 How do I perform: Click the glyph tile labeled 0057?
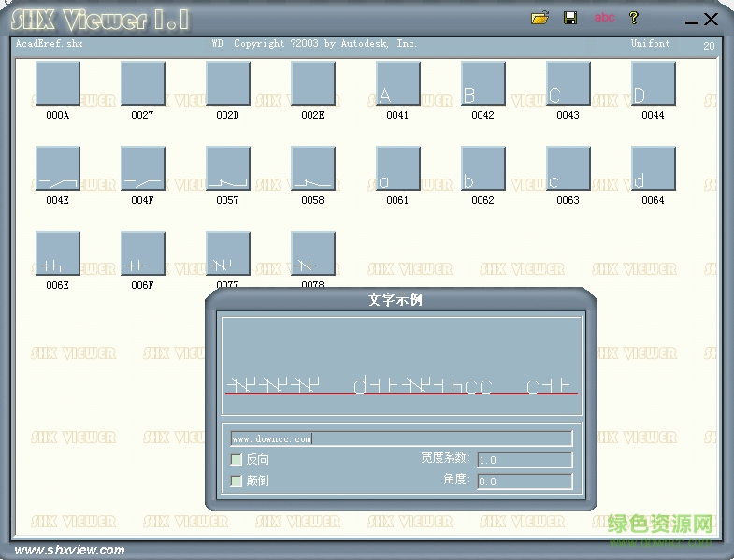(x=227, y=168)
